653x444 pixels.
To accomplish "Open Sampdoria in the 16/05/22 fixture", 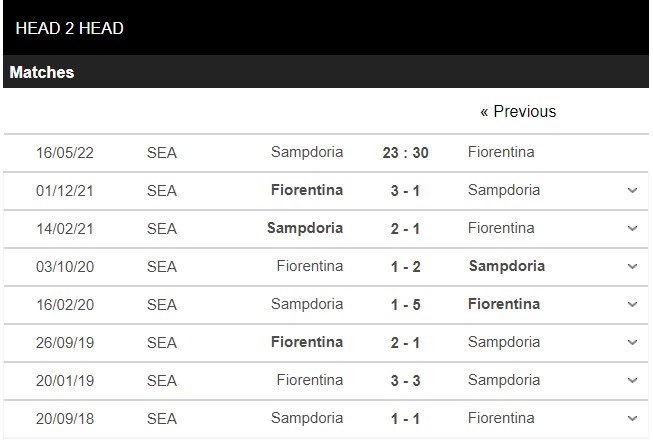I will click(307, 152).
